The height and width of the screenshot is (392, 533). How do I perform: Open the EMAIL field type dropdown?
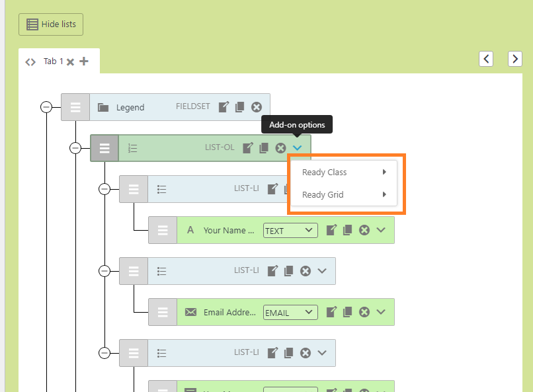[290, 313]
